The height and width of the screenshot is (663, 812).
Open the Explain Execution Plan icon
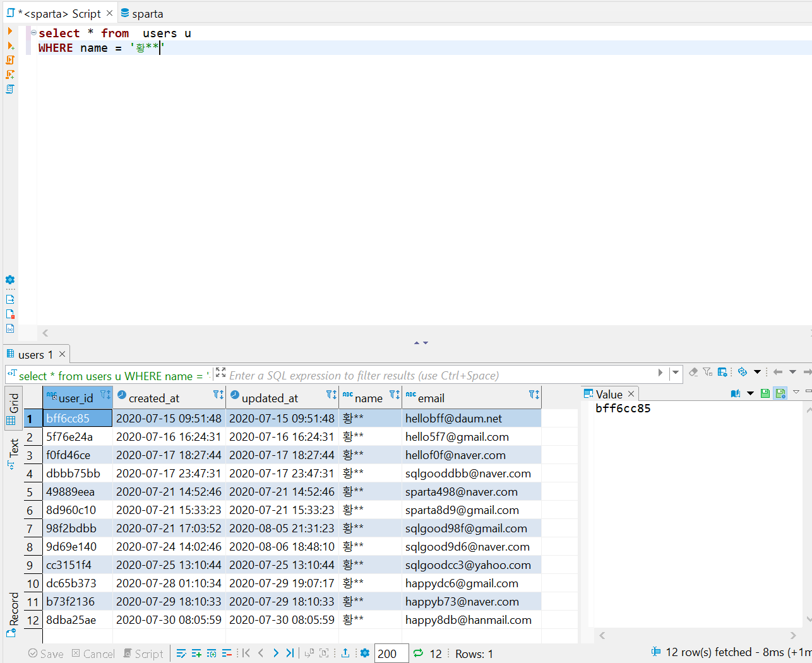tap(10, 88)
